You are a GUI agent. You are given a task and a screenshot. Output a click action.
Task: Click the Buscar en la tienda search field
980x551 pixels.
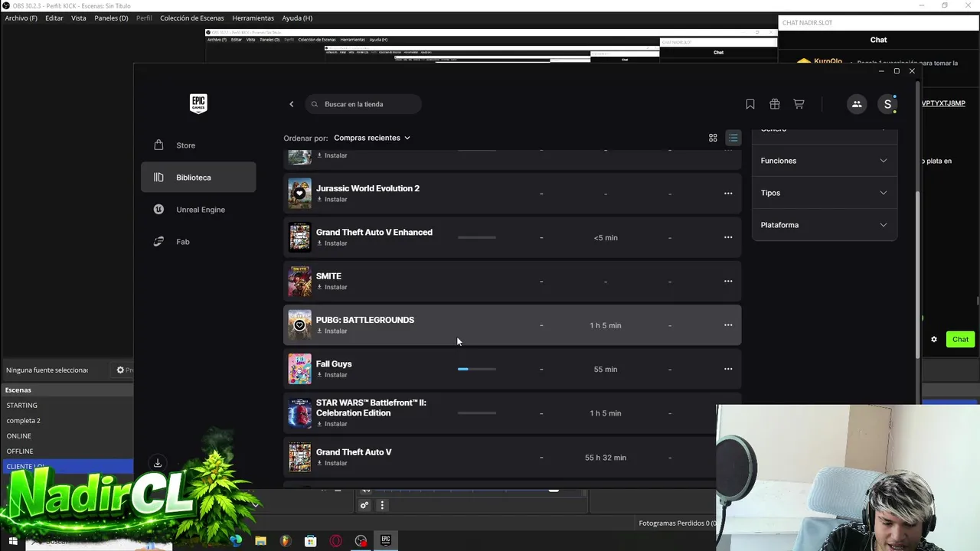364,104
